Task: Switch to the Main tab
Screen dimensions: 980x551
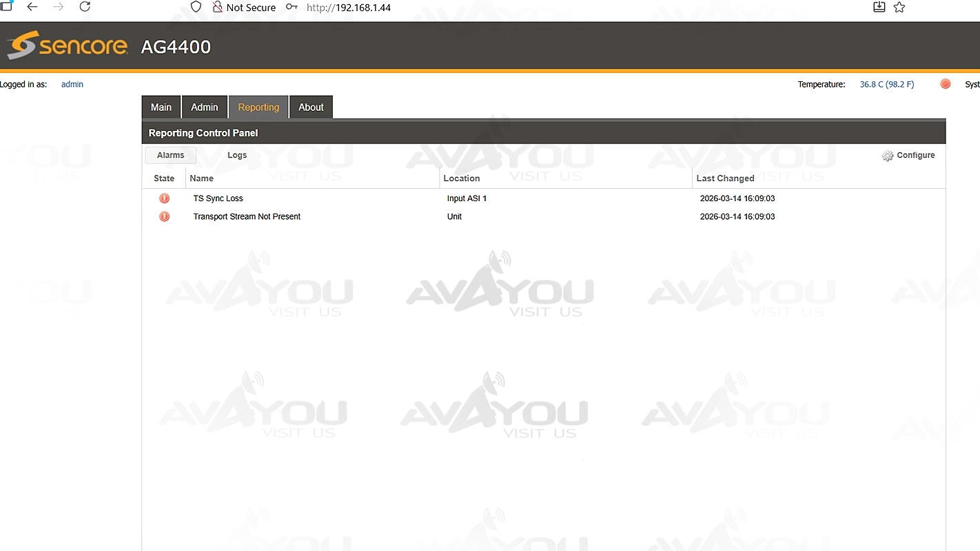Action: [x=161, y=107]
